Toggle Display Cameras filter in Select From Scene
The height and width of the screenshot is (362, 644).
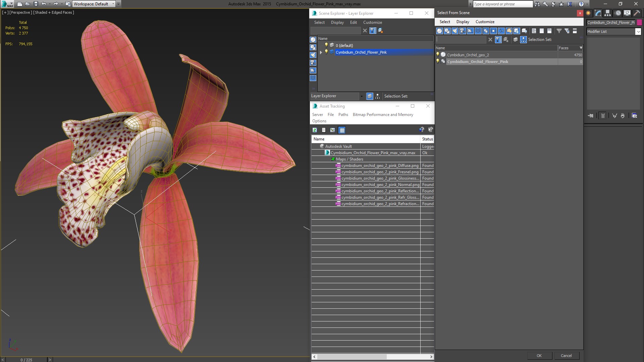[x=463, y=31]
